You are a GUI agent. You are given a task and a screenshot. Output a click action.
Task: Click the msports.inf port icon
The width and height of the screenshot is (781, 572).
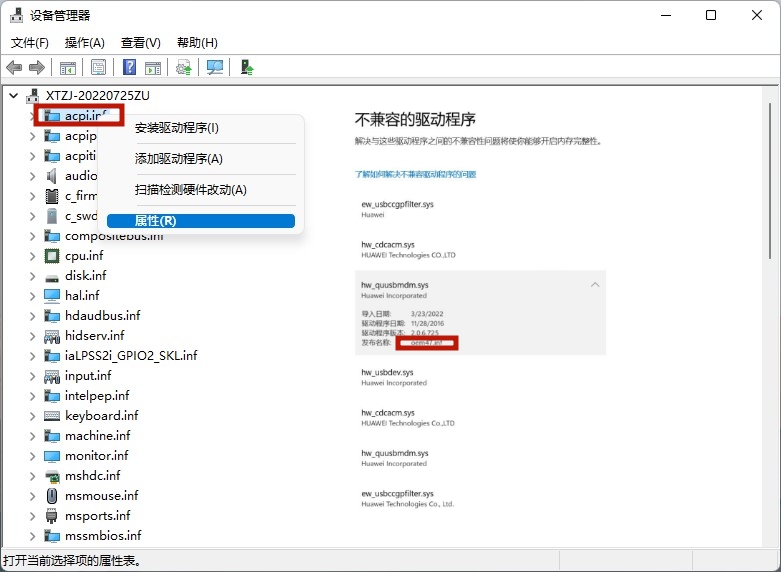pos(52,516)
